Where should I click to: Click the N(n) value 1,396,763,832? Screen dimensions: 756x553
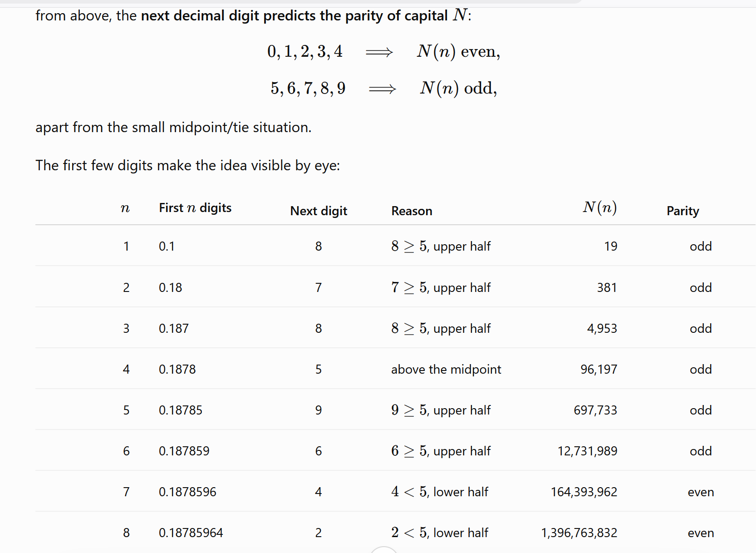(579, 533)
